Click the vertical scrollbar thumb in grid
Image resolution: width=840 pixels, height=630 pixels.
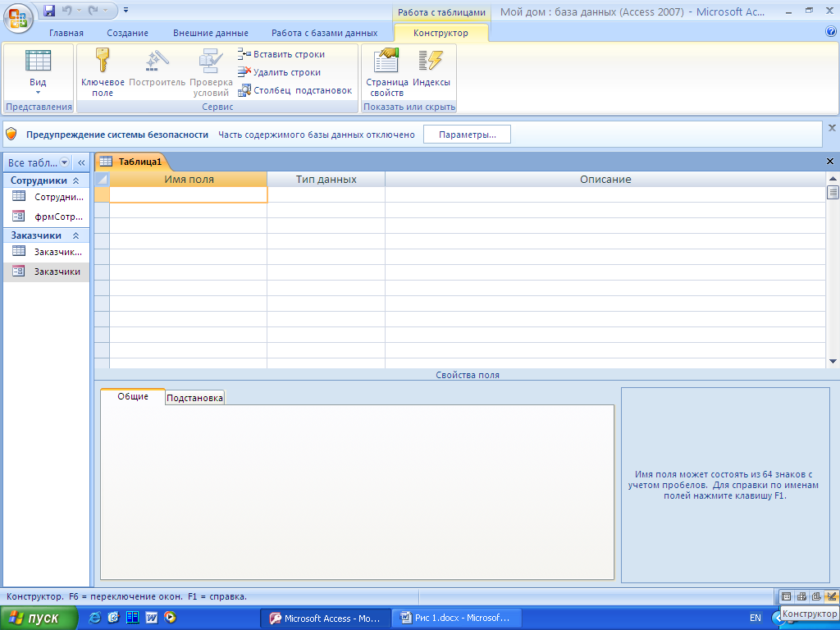833,192
